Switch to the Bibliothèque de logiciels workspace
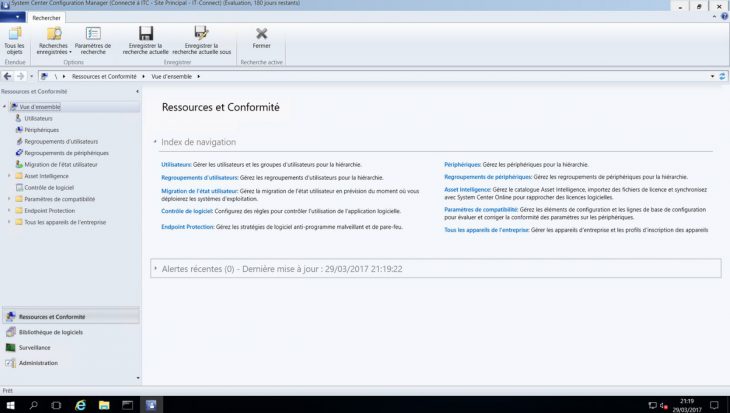 [50, 332]
